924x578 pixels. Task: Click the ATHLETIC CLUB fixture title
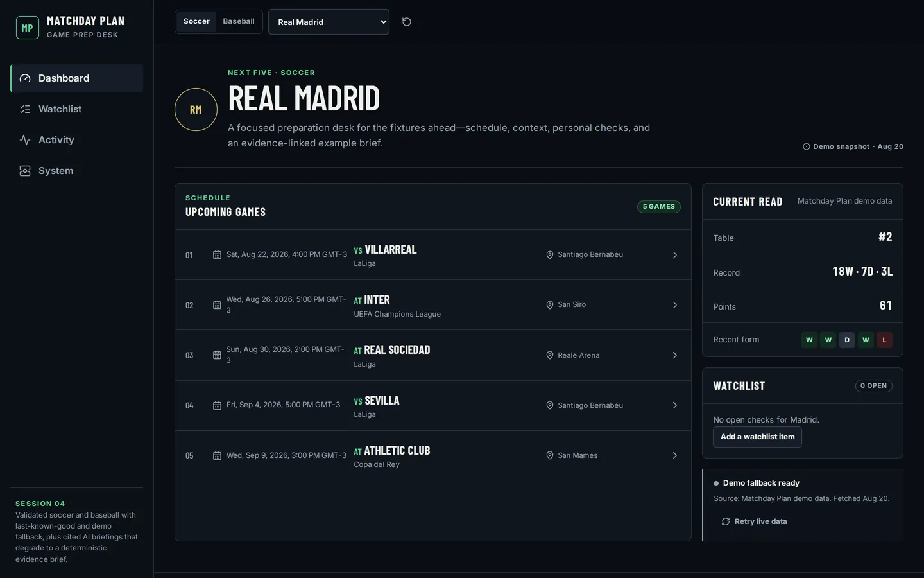coord(397,451)
